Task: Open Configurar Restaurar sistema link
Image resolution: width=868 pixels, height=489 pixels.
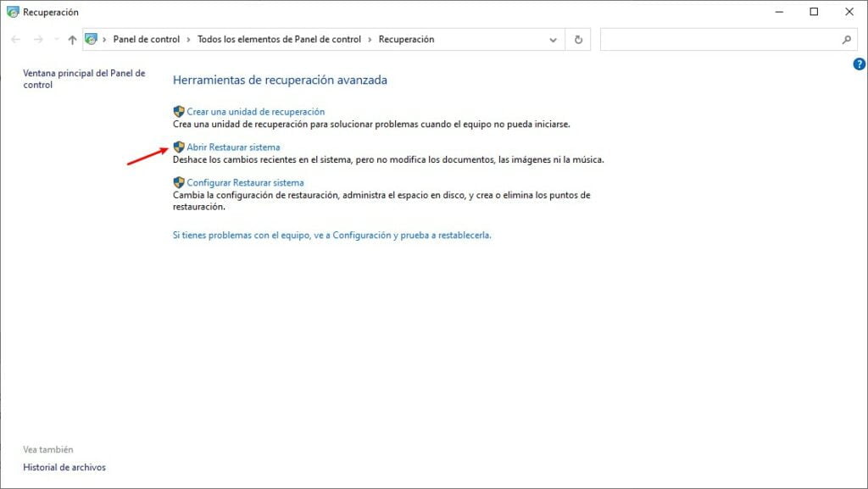Action: pyautogui.click(x=245, y=182)
